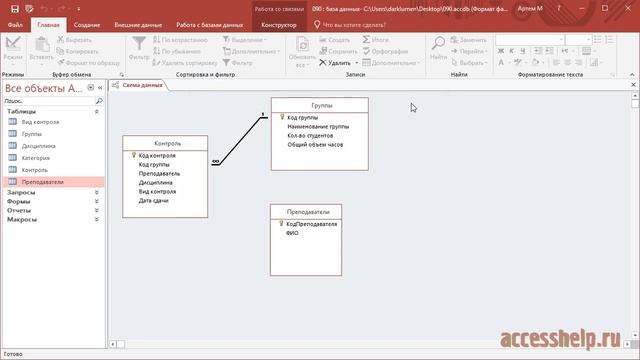Expand Отчеты group in navigation pane
The image size is (640, 360).
(97, 210)
